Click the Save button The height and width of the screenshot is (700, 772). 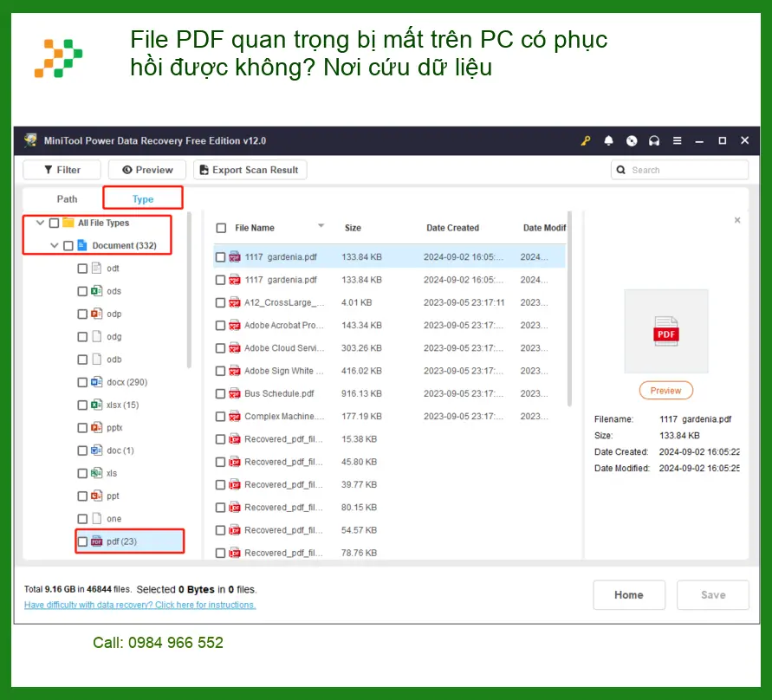click(713, 594)
